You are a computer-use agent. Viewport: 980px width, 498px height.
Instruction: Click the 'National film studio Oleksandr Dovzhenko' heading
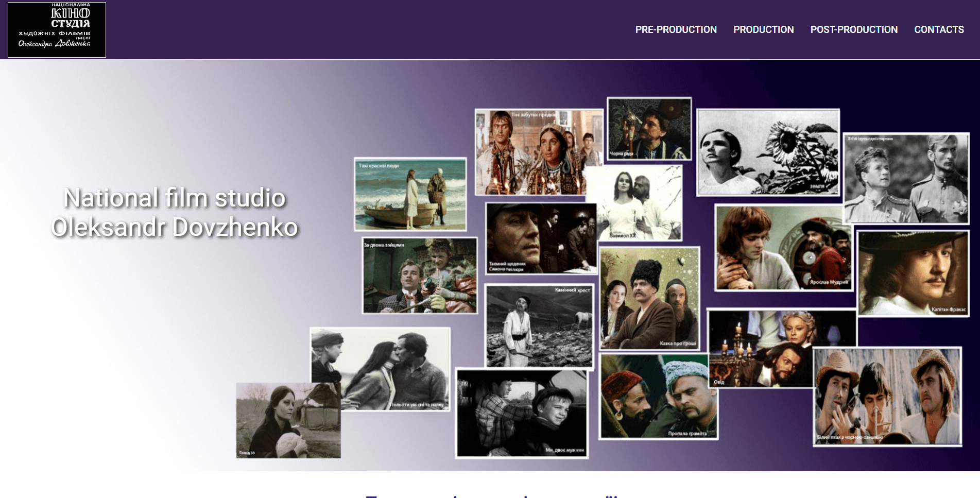(175, 212)
